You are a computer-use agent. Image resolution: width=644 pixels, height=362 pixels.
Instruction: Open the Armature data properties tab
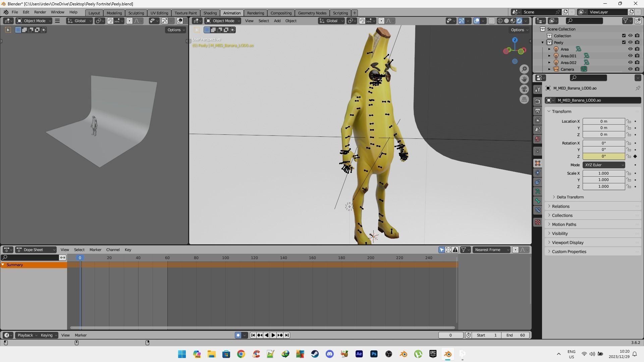(538, 191)
